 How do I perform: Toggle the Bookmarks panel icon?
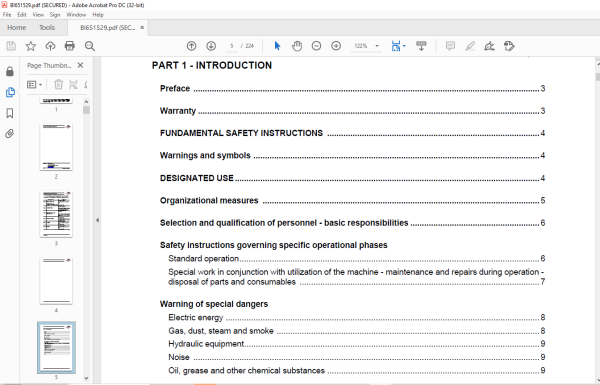tap(10, 113)
